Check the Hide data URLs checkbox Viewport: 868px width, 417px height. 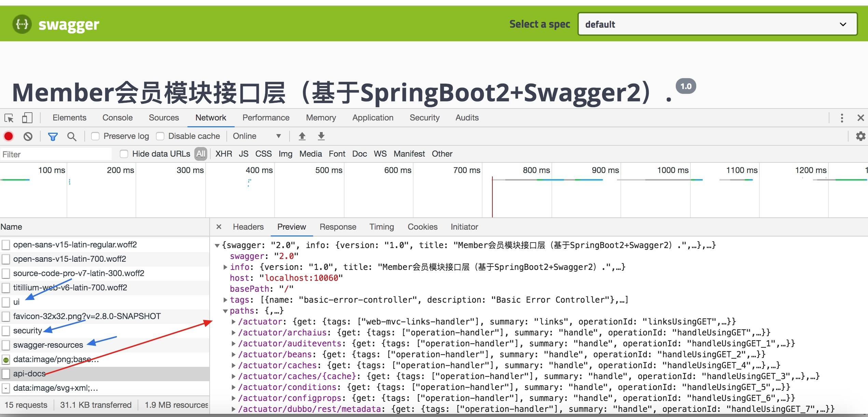click(x=124, y=154)
